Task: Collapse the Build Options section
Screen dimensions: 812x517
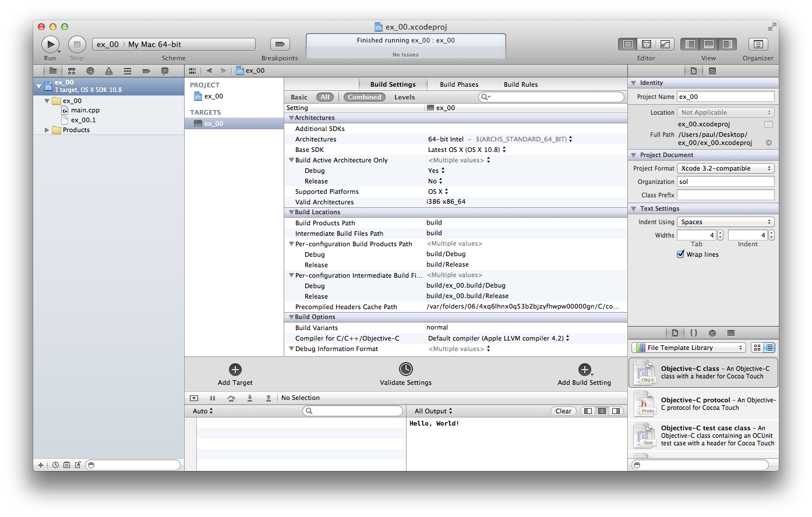Action: (x=291, y=317)
